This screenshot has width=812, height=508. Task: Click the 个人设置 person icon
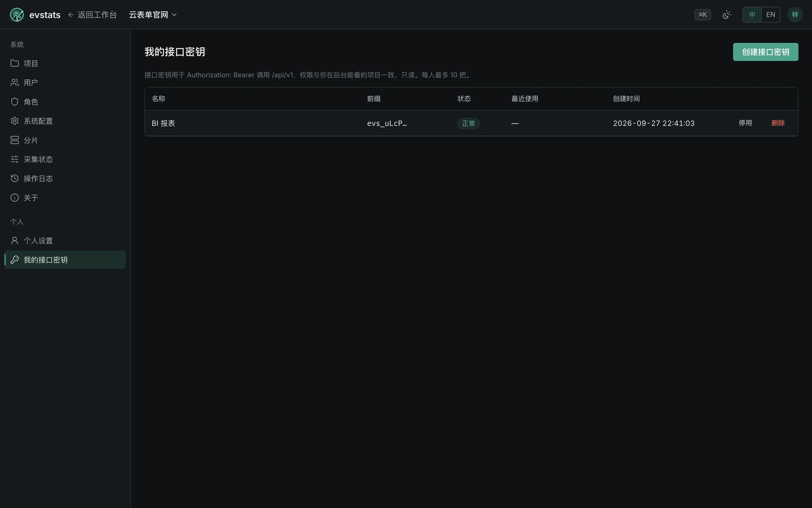point(14,240)
